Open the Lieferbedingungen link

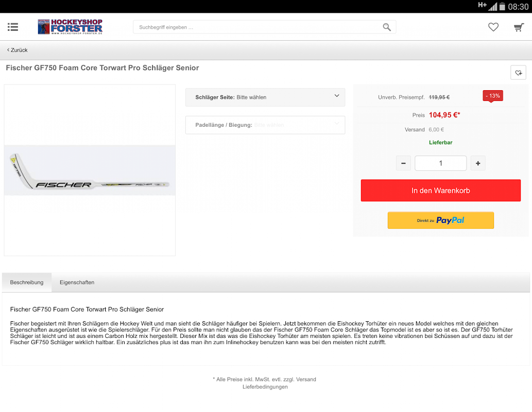pyautogui.click(x=265, y=387)
